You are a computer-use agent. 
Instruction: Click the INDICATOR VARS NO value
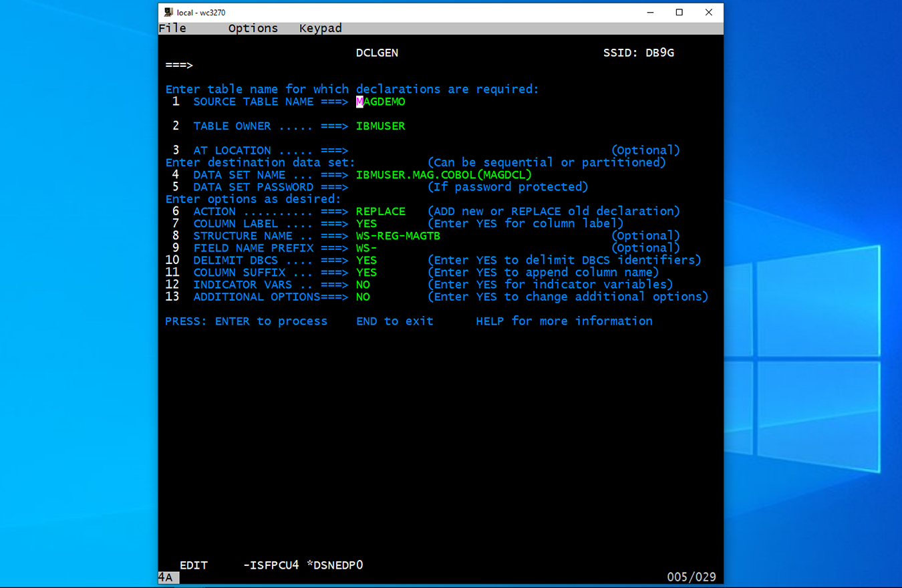click(x=363, y=285)
